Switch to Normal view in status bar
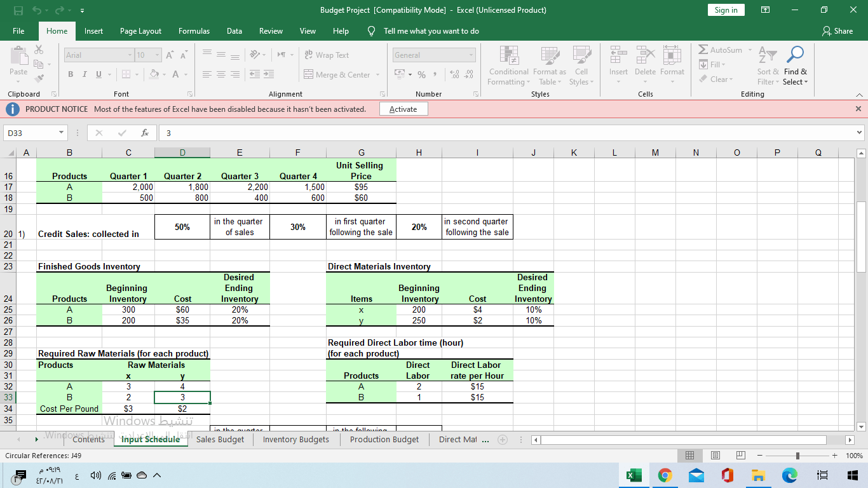 [690, 456]
